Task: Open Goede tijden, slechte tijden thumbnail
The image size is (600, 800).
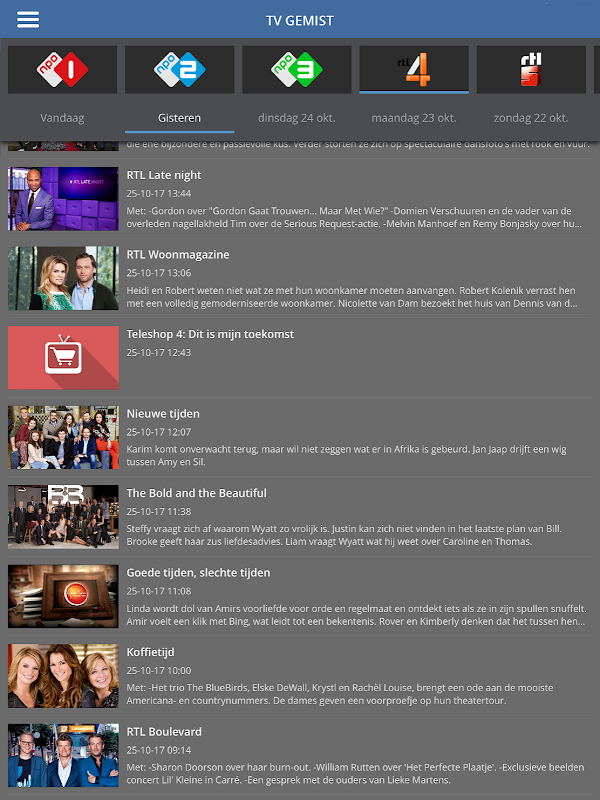Action: pos(63,596)
